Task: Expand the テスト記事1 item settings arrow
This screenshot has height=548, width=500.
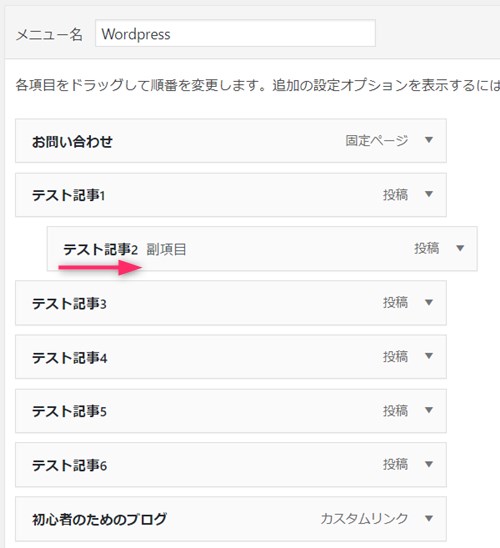Action: point(429,194)
